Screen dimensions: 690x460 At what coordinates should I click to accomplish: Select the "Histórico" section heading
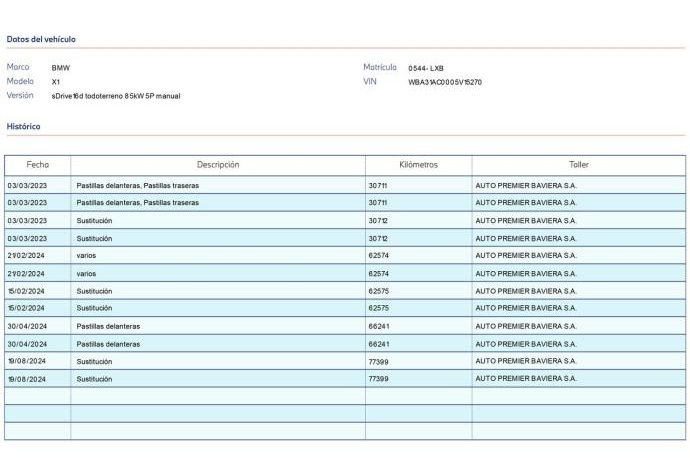pos(23,126)
